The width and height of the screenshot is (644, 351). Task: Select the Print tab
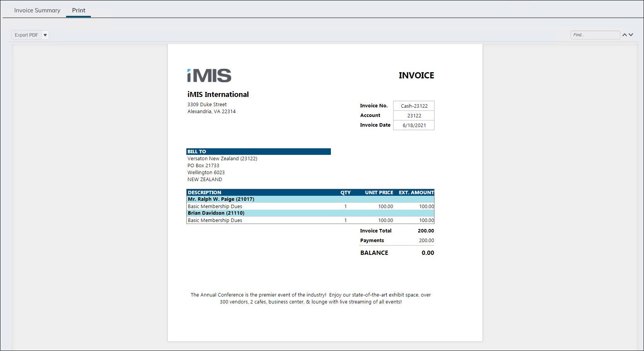(78, 10)
